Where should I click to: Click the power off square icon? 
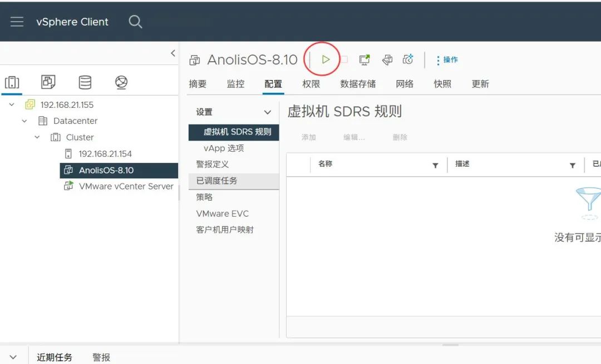click(344, 59)
